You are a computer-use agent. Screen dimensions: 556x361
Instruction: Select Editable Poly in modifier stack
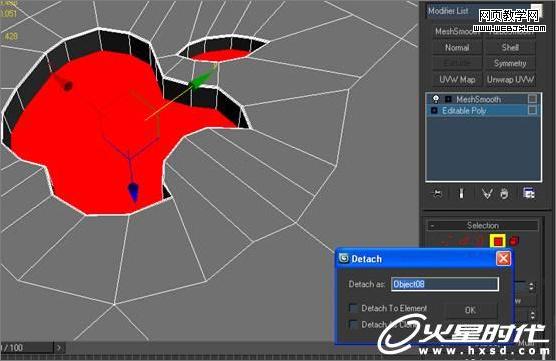[x=463, y=111]
